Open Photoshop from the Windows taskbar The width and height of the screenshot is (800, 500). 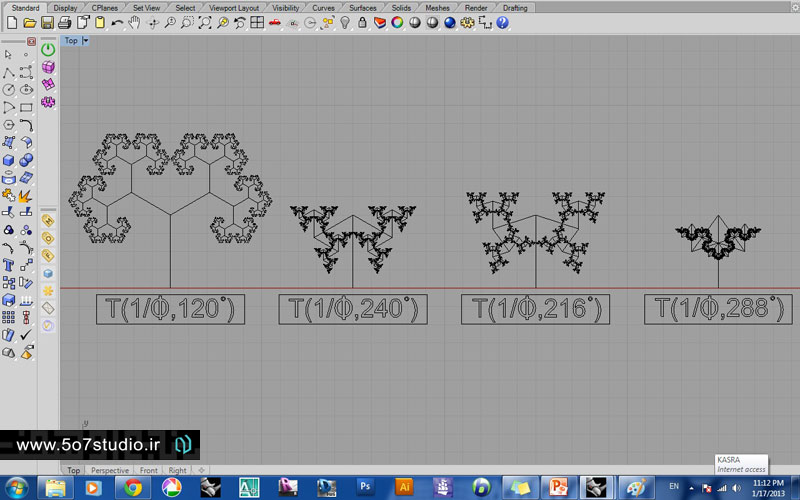365,487
